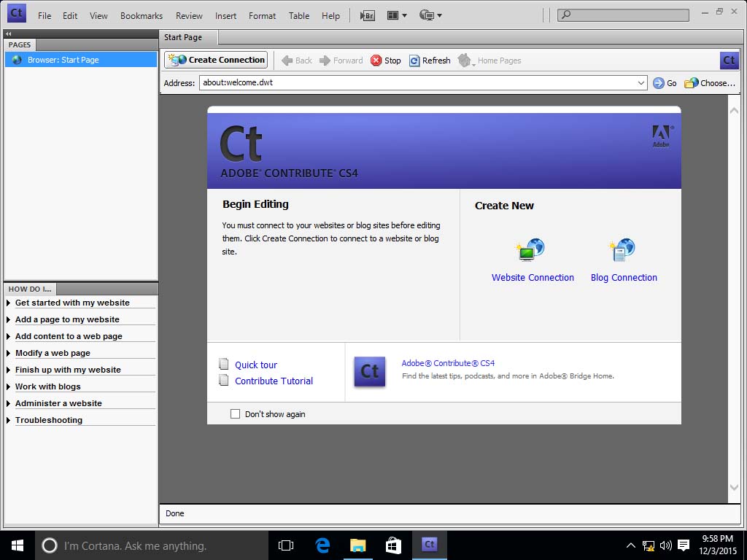This screenshot has width=747, height=560.
Task: Check the Don't show again checkbox
Action: (236, 414)
